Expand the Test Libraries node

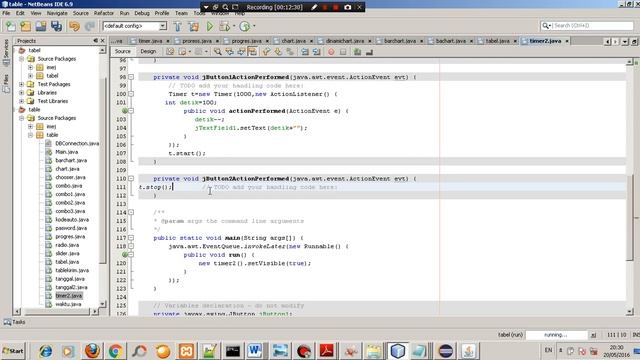coord(22,101)
